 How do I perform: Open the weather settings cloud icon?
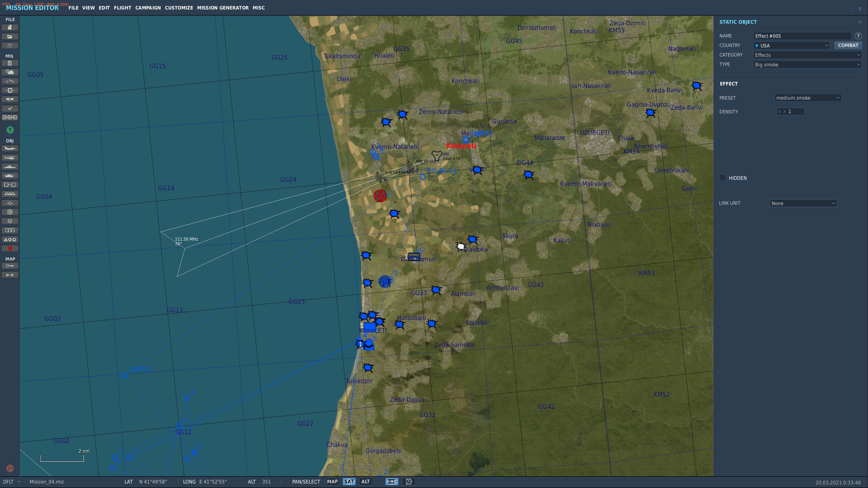[10, 72]
